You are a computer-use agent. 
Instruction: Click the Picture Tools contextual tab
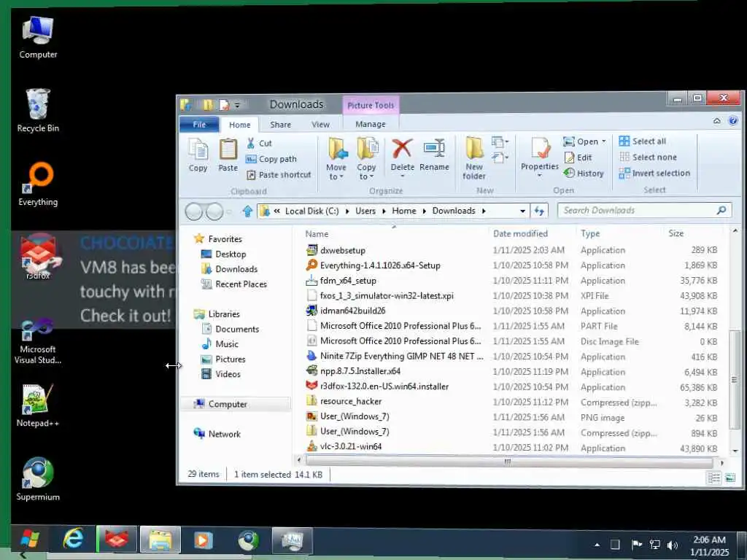[x=371, y=105]
